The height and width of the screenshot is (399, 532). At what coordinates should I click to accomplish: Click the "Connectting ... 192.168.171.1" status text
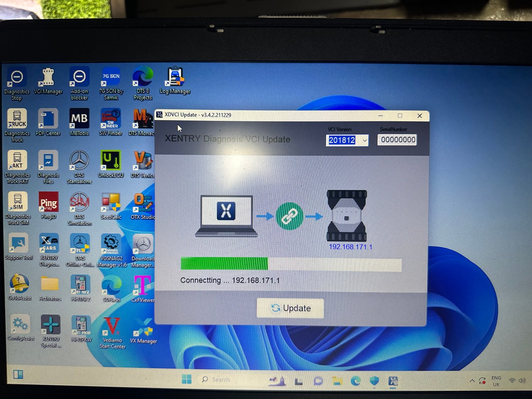[x=230, y=280]
